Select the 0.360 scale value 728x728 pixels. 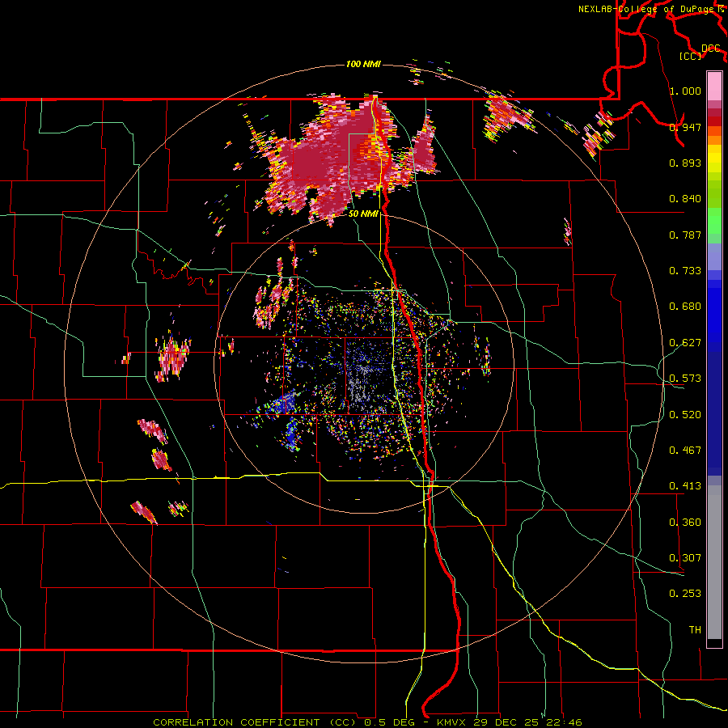coord(685,523)
